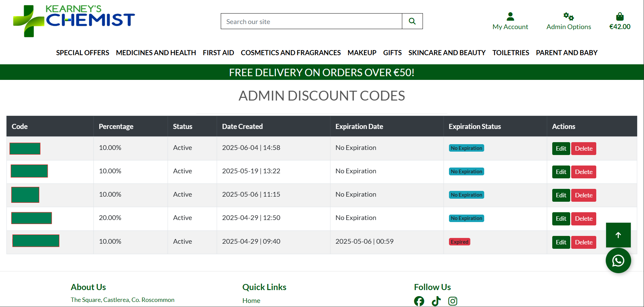Screen dimensions: 644x307
Task: Click the Kearney's Chemist logo
Action: [73, 19]
